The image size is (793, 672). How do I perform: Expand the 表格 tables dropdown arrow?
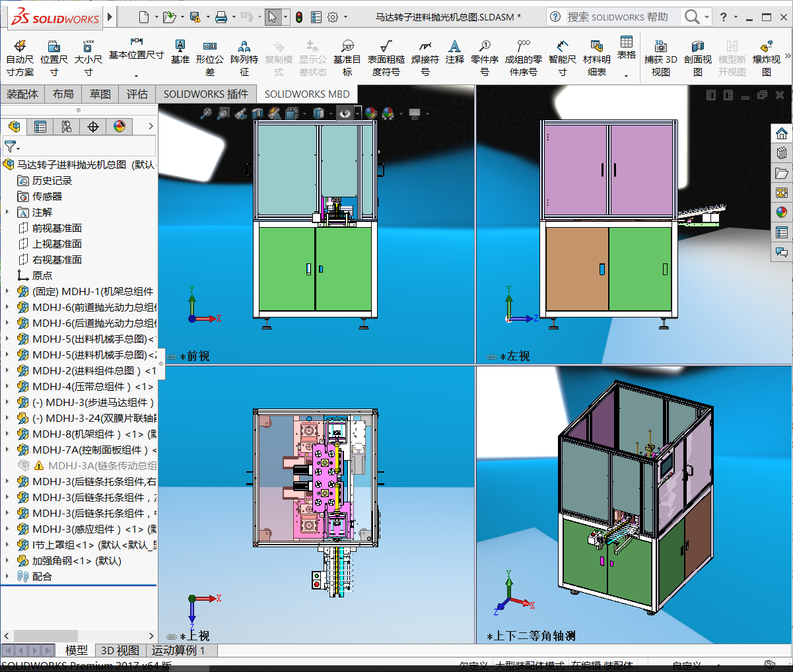coord(627,76)
